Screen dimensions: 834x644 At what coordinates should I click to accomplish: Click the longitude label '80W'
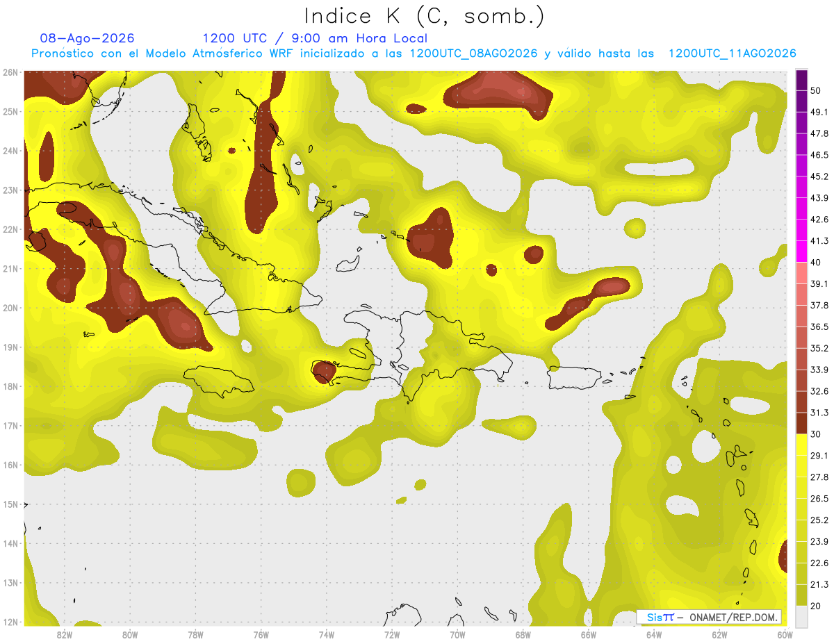tap(130, 635)
